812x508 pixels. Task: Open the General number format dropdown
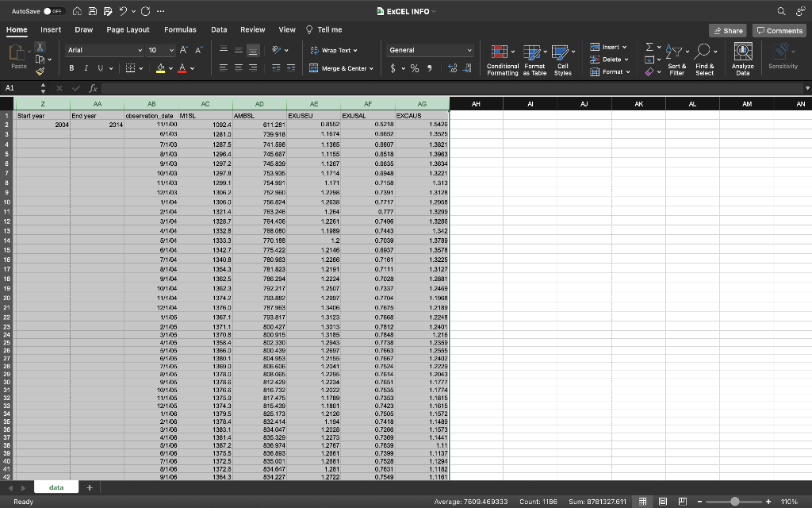tap(430, 49)
